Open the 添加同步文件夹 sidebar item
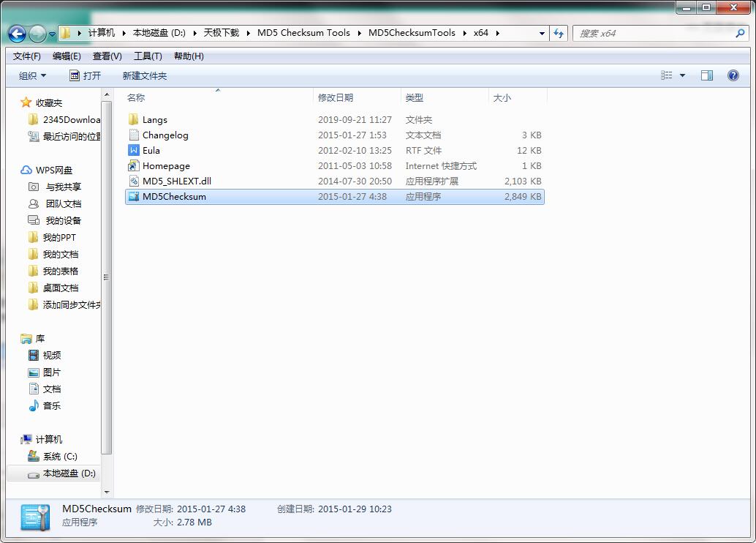The width and height of the screenshot is (756, 543). pos(64,305)
